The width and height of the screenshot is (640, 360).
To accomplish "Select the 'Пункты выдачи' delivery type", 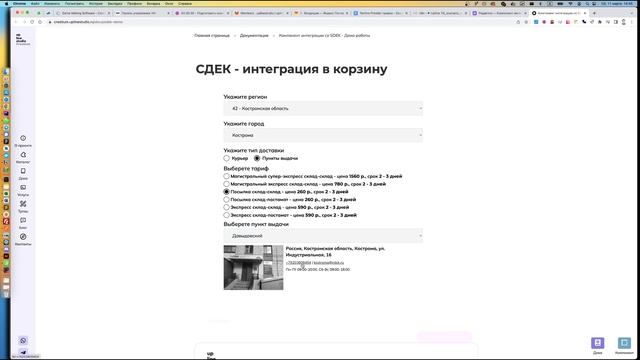I will (257, 158).
